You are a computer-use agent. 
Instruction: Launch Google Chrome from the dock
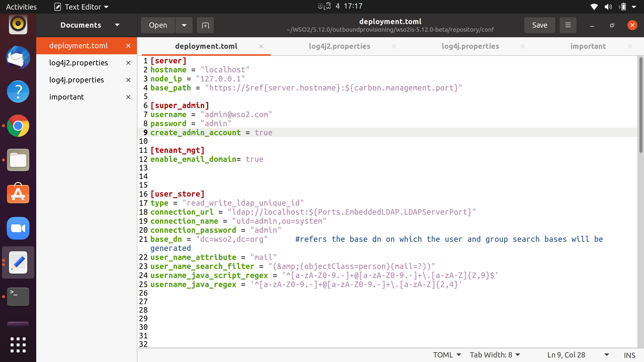(18, 126)
